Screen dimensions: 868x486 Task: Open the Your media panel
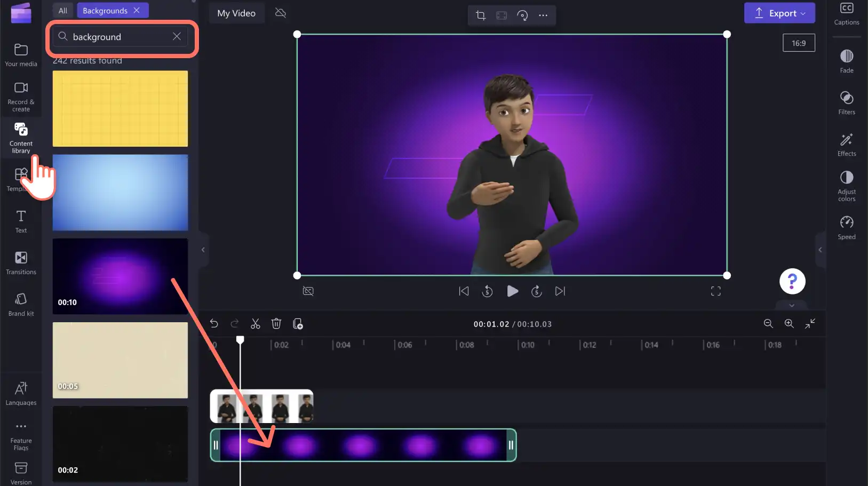[21, 55]
